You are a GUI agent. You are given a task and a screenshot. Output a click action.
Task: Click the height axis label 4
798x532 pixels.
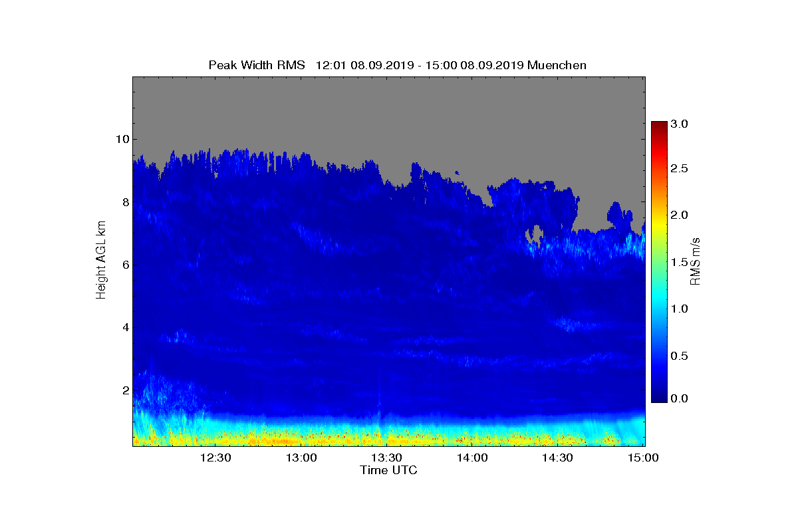(125, 327)
